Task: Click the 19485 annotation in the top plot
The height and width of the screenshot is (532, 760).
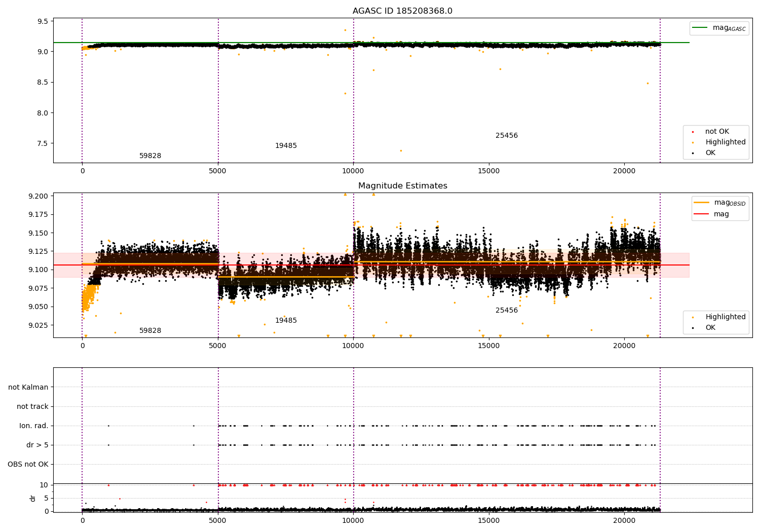Action: (286, 146)
